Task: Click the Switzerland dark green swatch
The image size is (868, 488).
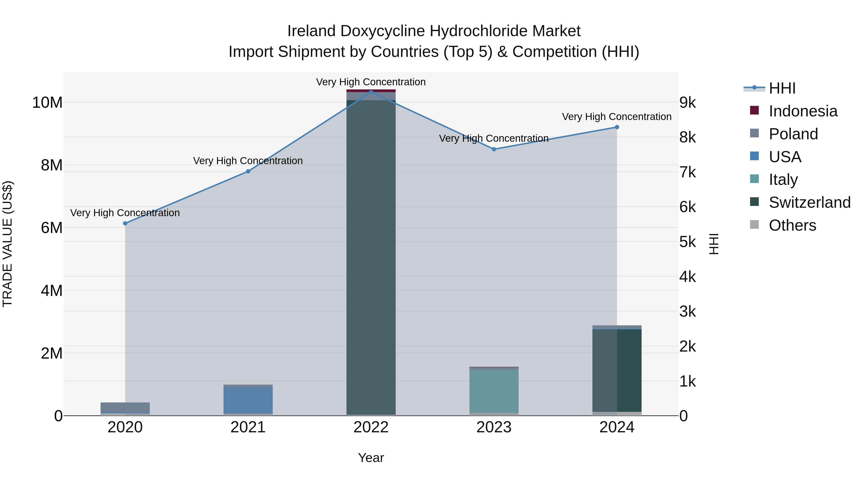Action: [754, 202]
